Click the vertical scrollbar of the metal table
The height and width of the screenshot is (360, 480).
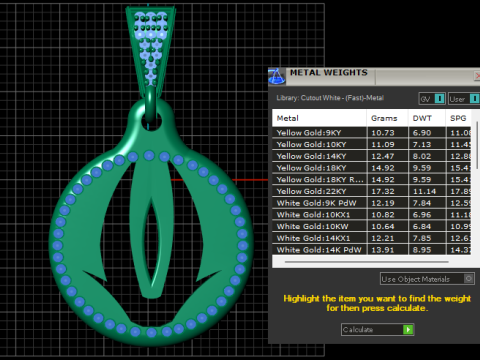(477, 145)
